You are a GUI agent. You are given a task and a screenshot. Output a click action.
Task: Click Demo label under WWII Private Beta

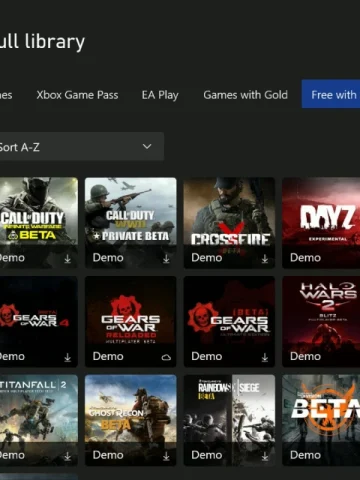click(x=108, y=258)
